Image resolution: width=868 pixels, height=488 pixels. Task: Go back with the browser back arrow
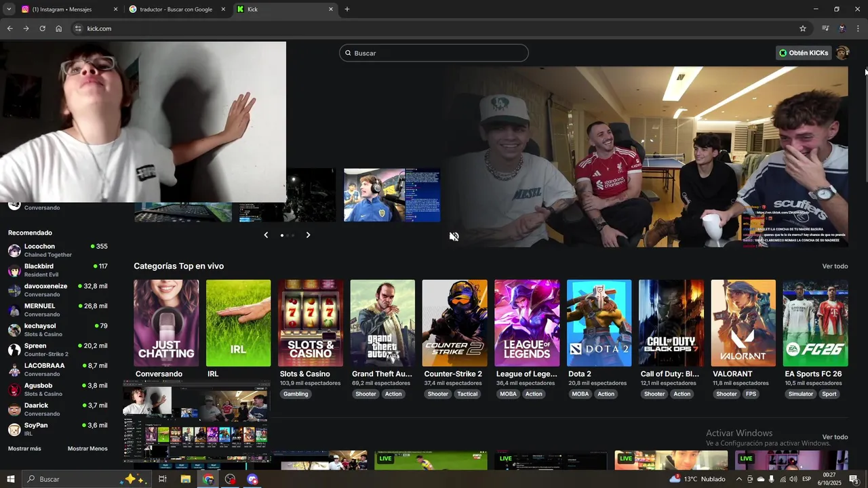[9, 28]
